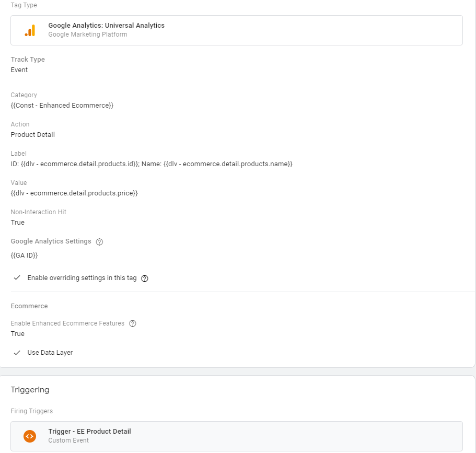Open Trigger - EE Product Detail
The height and width of the screenshot is (453, 476).
click(x=236, y=436)
